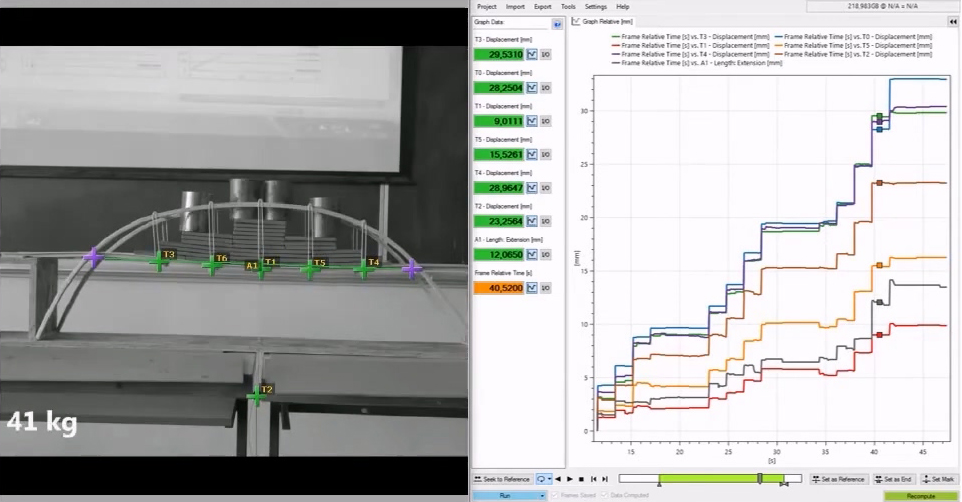Toggle the graph icon for T4 Displacement
The height and width of the screenshot is (502, 962).
pyautogui.click(x=532, y=187)
